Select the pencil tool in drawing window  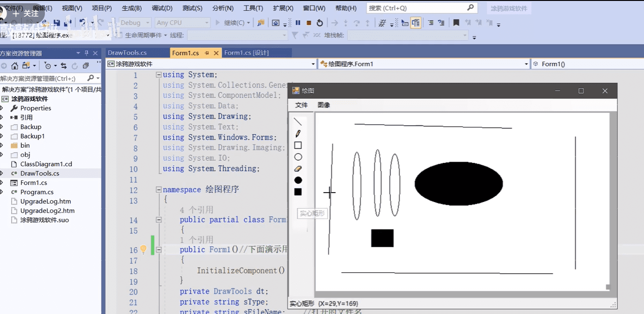(x=298, y=133)
